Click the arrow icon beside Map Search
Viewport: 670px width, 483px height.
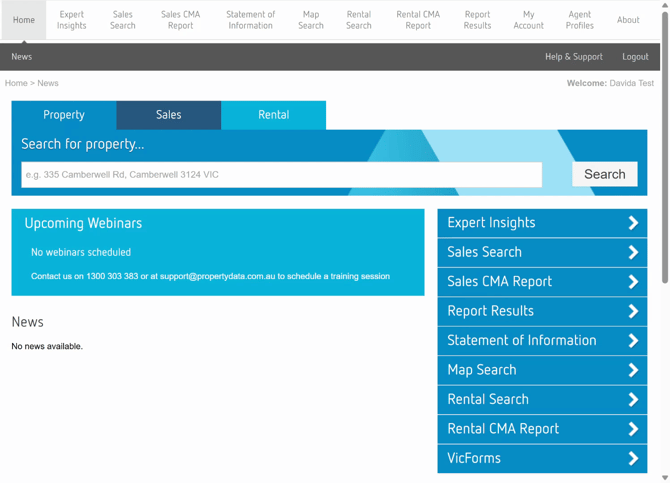(633, 370)
